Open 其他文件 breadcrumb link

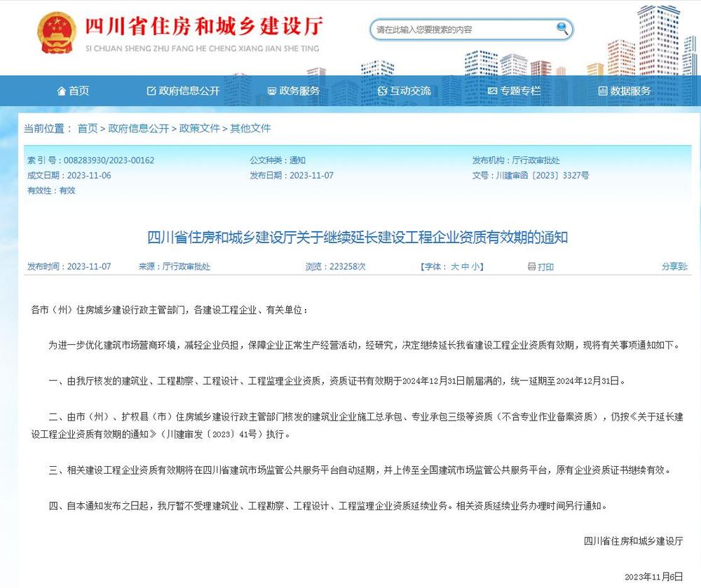coord(250,128)
